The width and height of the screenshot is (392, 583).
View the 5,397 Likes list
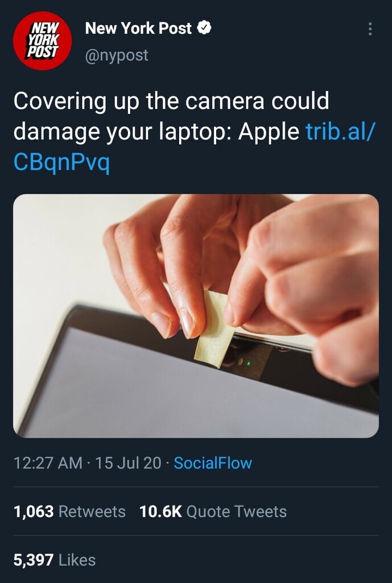click(55, 560)
